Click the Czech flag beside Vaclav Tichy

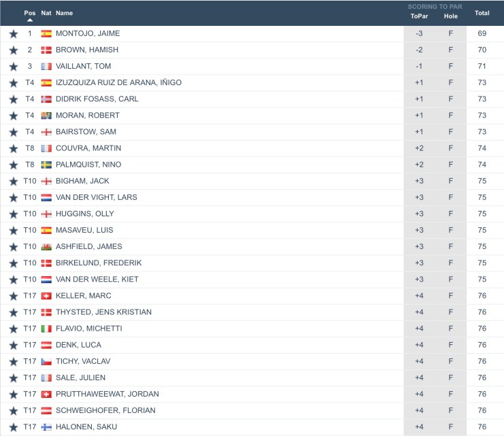46,361
